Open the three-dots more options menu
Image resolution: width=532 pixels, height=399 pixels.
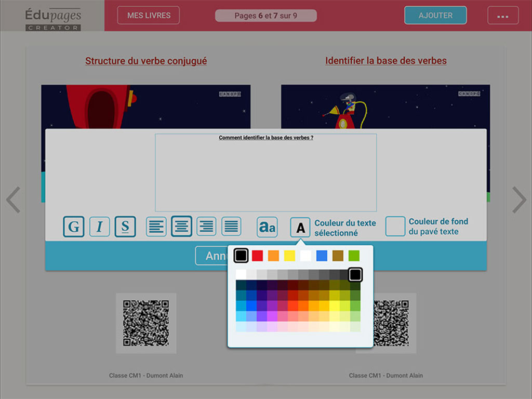click(x=502, y=16)
